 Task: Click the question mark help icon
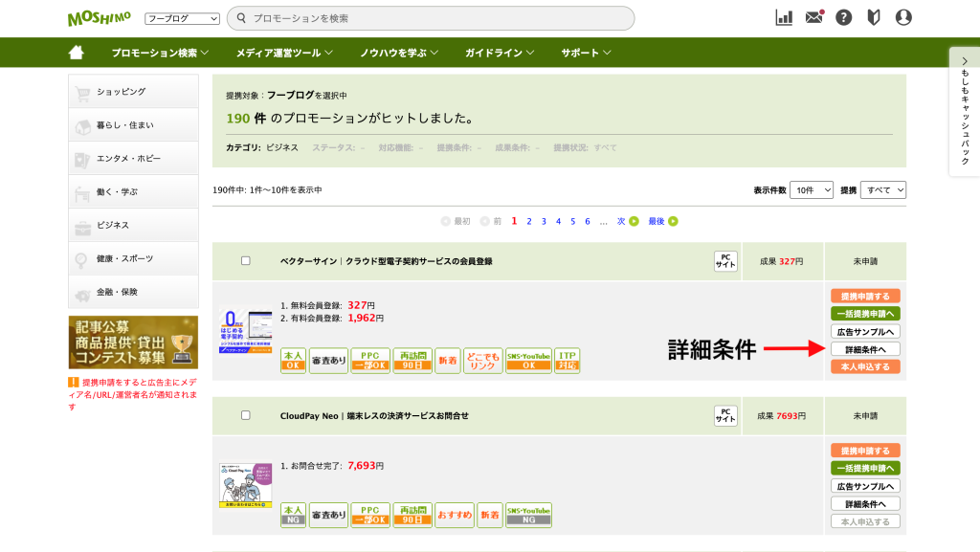point(843,17)
